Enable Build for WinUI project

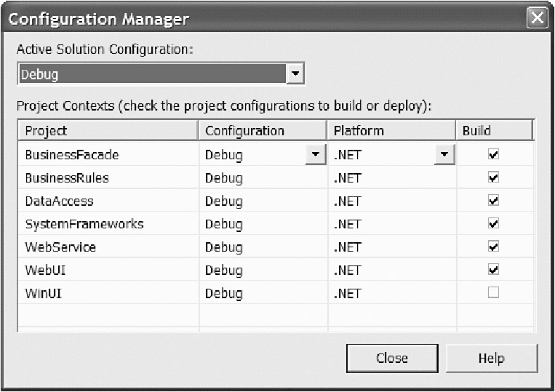pyautogui.click(x=494, y=293)
